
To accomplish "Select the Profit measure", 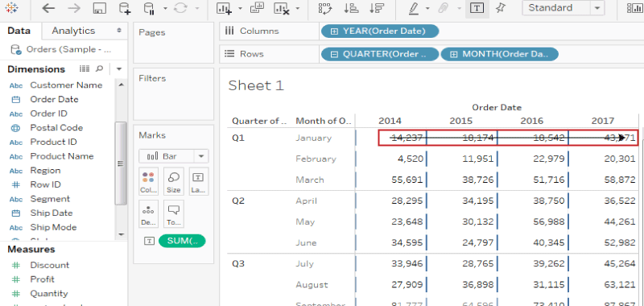I will (x=43, y=279).
